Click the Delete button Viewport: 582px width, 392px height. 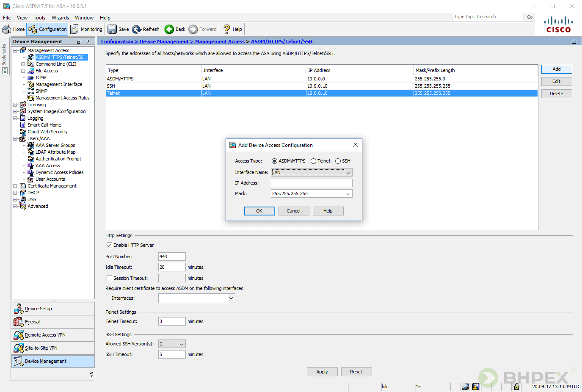pyautogui.click(x=557, y=94)
